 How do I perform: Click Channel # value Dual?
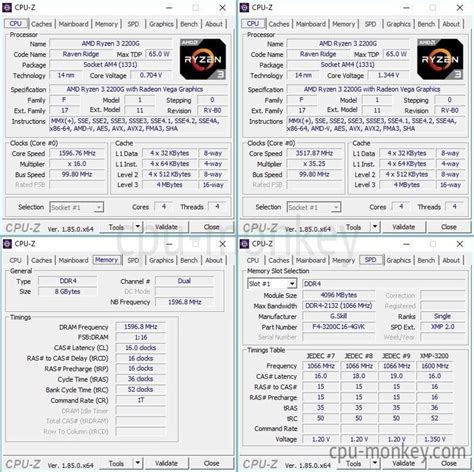coord(184,281)
